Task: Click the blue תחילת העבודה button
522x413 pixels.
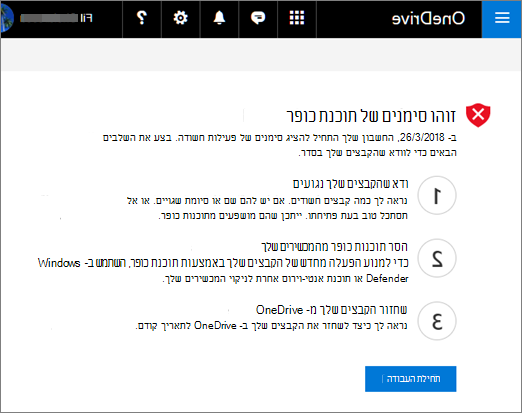Action: (x=410, y=379)
